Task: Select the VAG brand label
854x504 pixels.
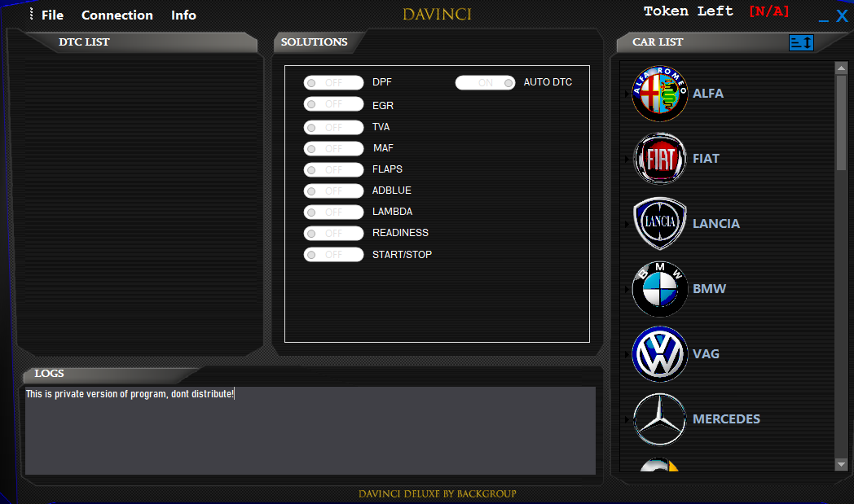Action: [706, 354]
